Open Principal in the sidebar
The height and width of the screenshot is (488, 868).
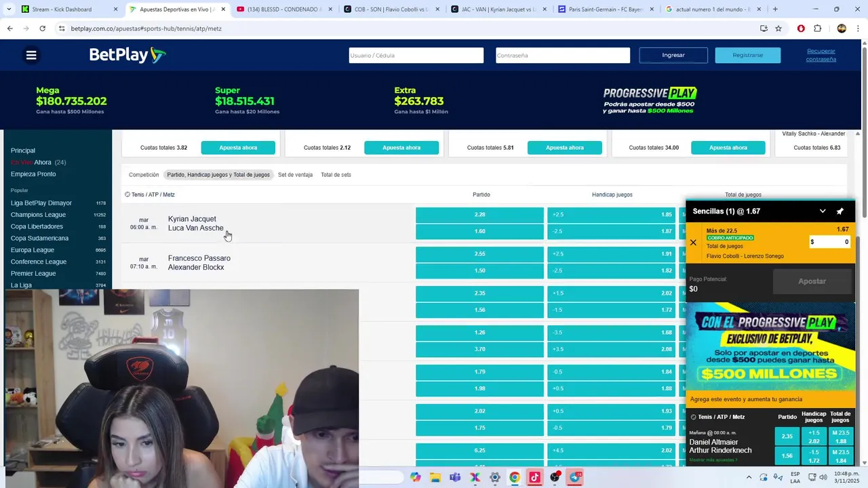(x=23, y=150)
